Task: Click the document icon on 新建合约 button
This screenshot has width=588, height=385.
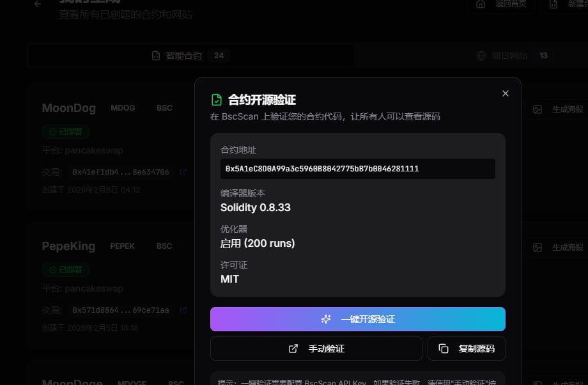Action: [x=553, y=4]
